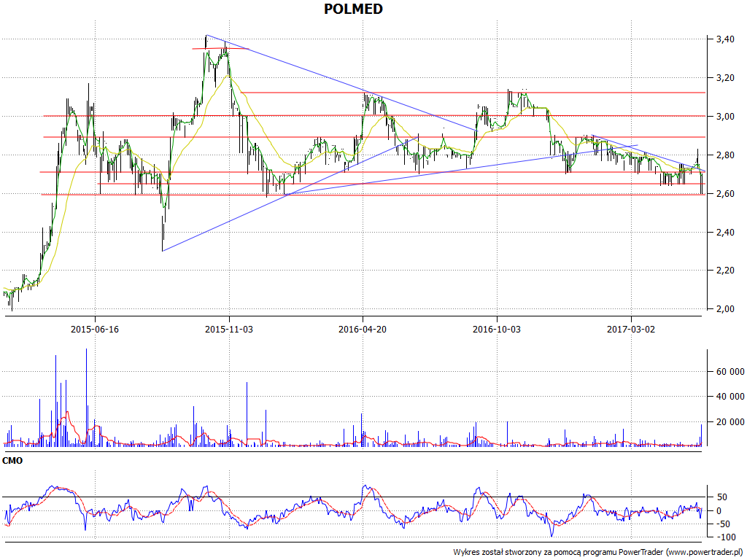The height and width of the screenshot is (560, 747).
Task: Click the 2016-04-20 date label
Action: [x=363, y=329]
